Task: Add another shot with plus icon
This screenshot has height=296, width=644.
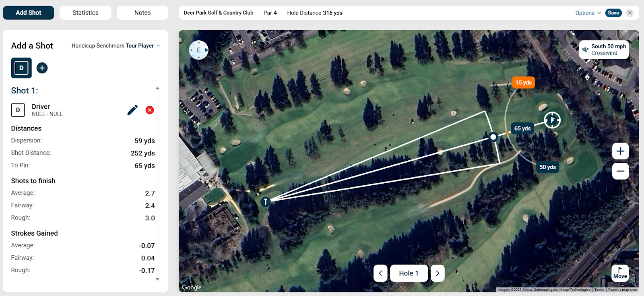Action: coord(42,68)
